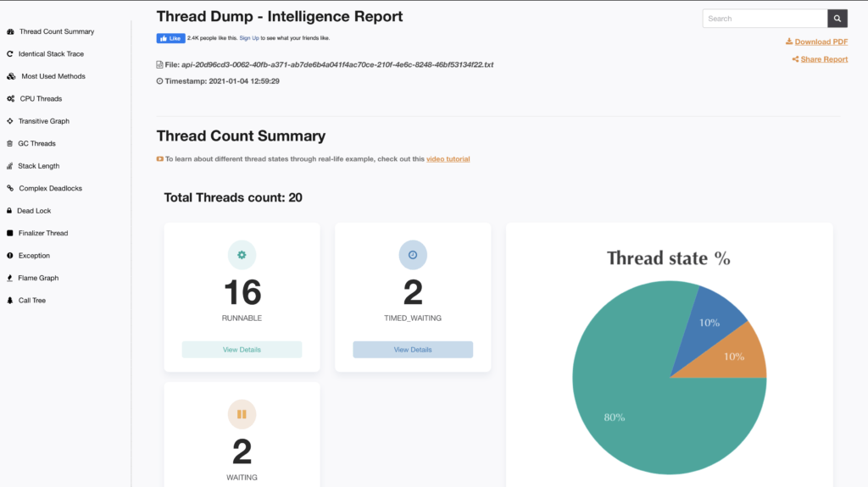This screenshot has width=868, height=487.
Task: Click the TIMED_WAITING clock icon
Action: point(413,255)
